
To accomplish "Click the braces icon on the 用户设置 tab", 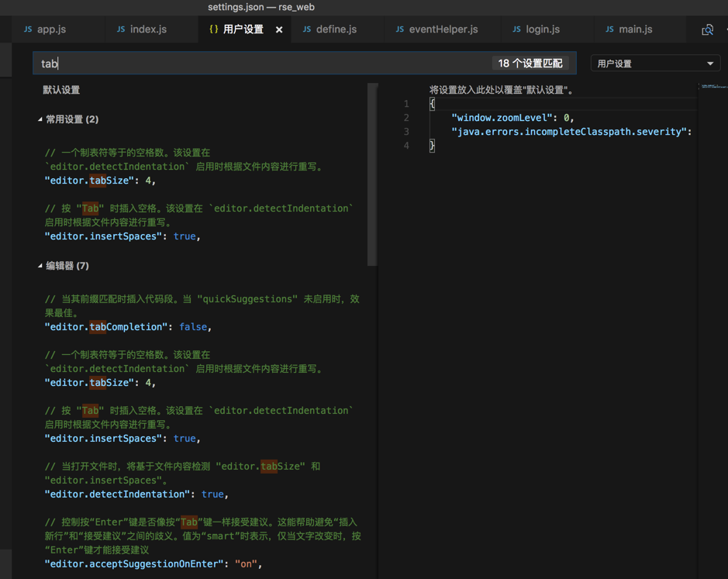I will 213,29.
